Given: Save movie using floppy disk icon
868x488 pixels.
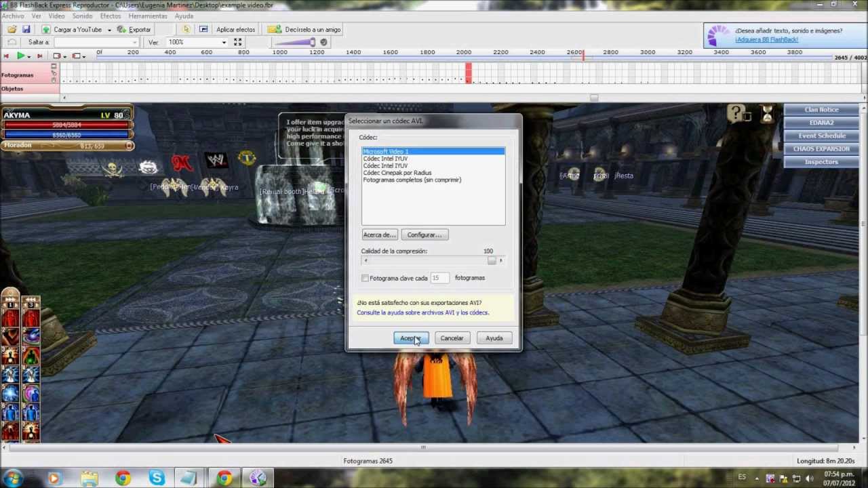Looking at the screenshot, I should click(26, 30).
